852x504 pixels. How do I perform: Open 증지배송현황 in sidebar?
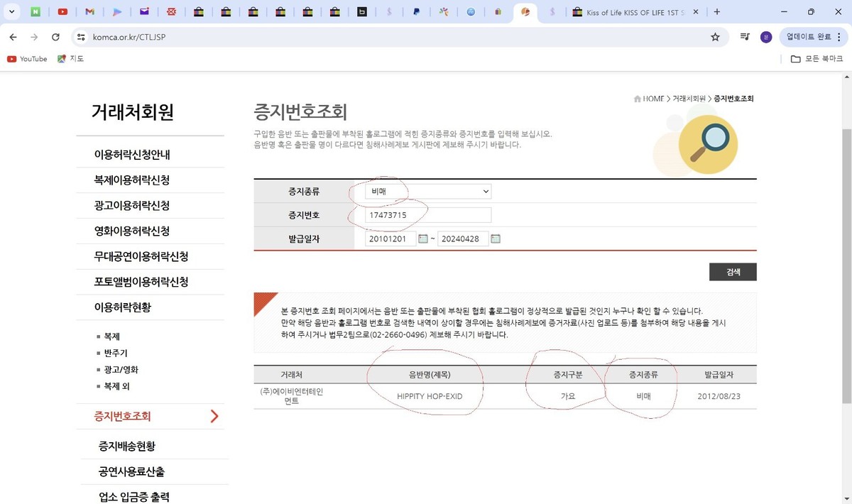[127, 447]
